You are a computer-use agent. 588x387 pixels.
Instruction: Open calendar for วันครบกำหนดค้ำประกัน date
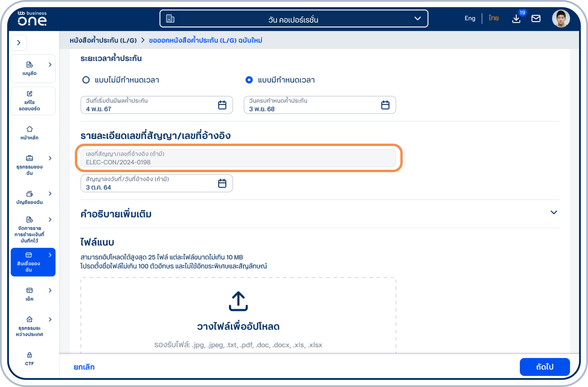385,105
